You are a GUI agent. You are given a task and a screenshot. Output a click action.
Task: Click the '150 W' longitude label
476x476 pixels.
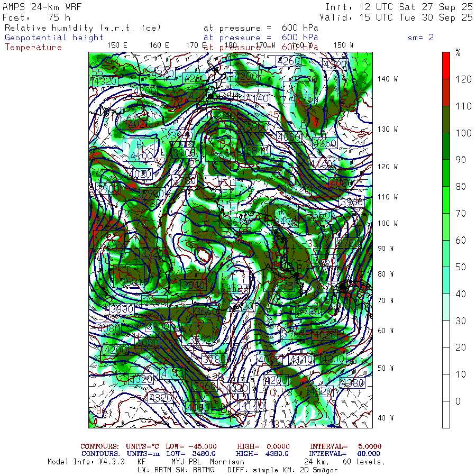tap(343, 45)
